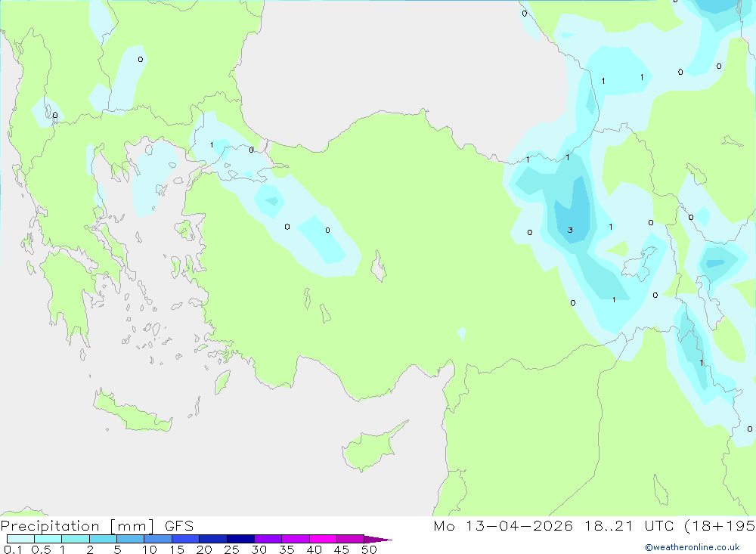Choose the 2–5 mm legend color swatch

pyautogui.click(x=103, y=539)
